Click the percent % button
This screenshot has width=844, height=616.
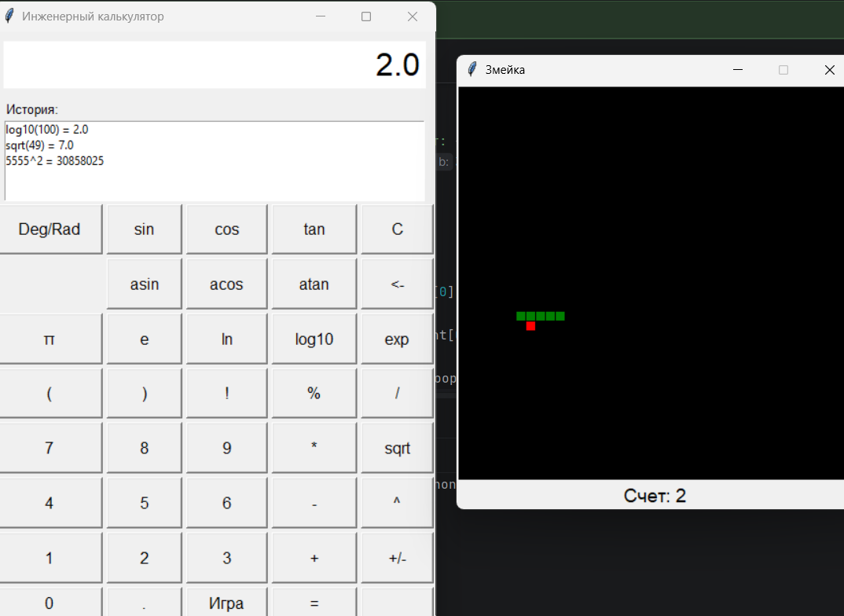click(x=314, y=394)
